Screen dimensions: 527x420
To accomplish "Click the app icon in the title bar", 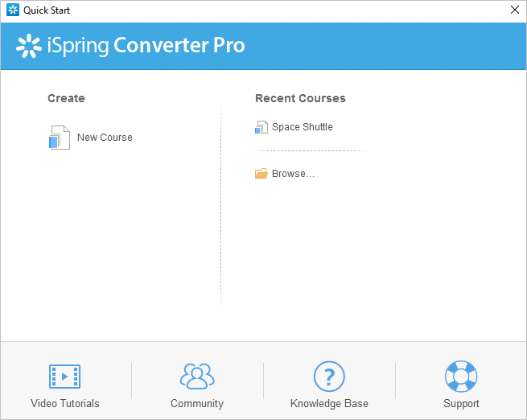I will point(13,10).
